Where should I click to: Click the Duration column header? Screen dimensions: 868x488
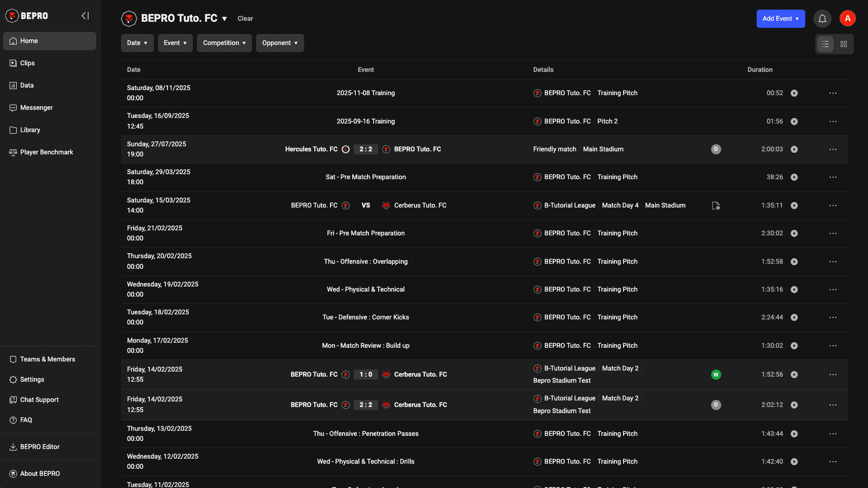coord(760,70)
